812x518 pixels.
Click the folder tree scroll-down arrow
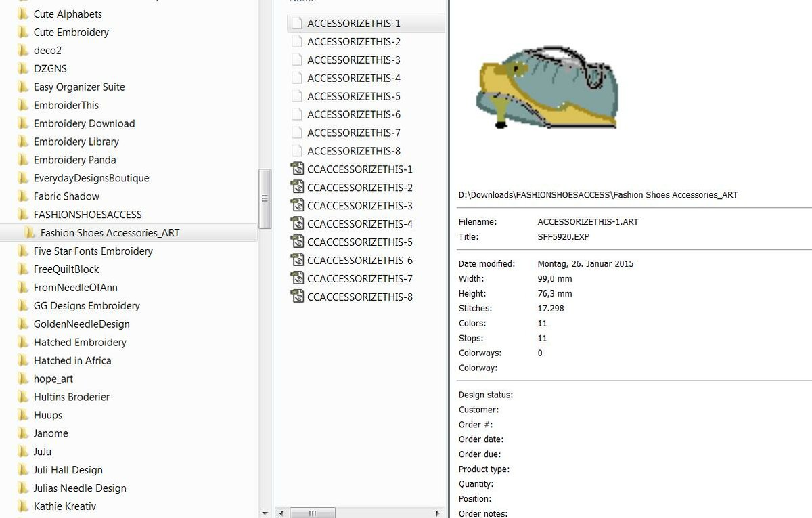click(265, 513)
